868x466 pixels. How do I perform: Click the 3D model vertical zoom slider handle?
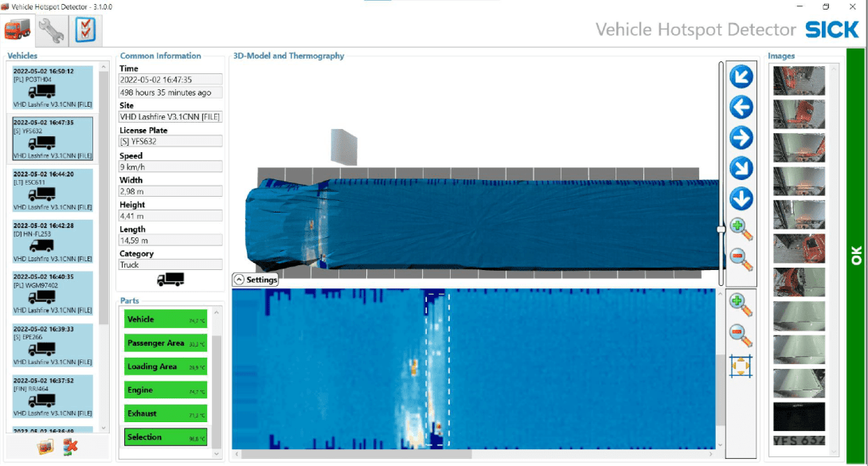(x=721, y=229)
